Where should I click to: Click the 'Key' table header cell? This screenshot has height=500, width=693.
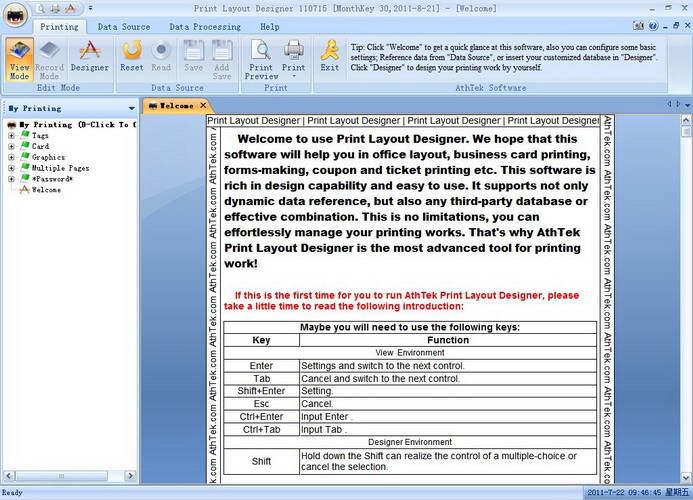(x=261, y=340)
